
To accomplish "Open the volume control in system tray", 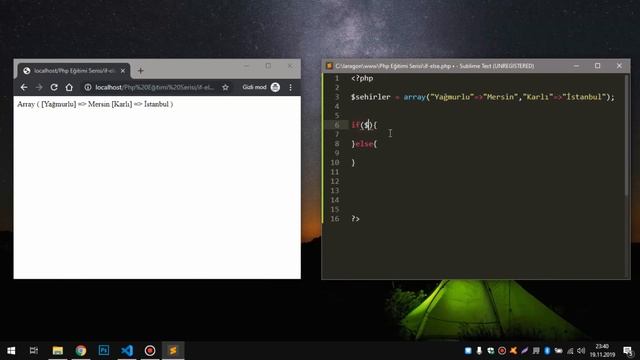I will 581,351.
